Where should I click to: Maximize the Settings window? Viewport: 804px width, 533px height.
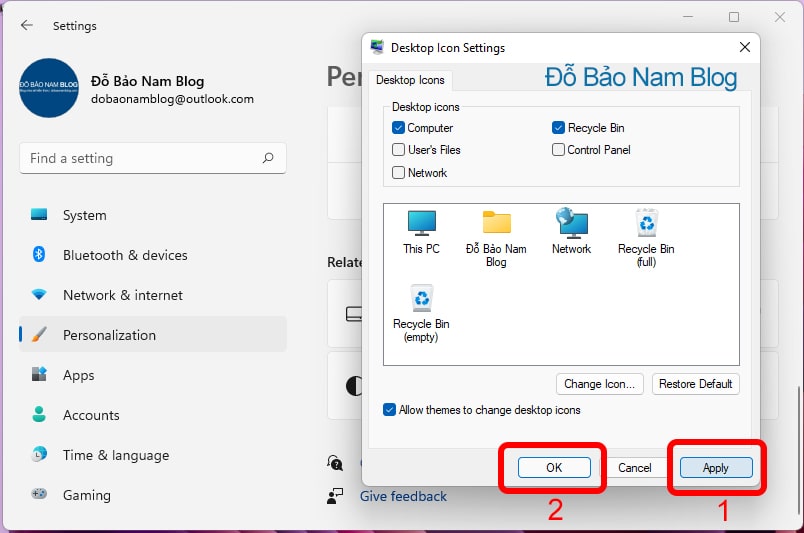click(x=734, y=17)
